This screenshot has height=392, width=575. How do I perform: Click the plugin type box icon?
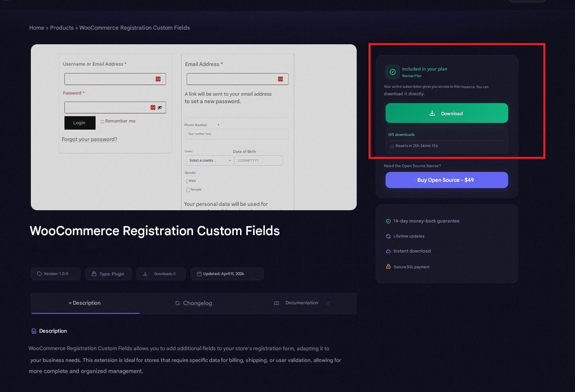[94, 274]
